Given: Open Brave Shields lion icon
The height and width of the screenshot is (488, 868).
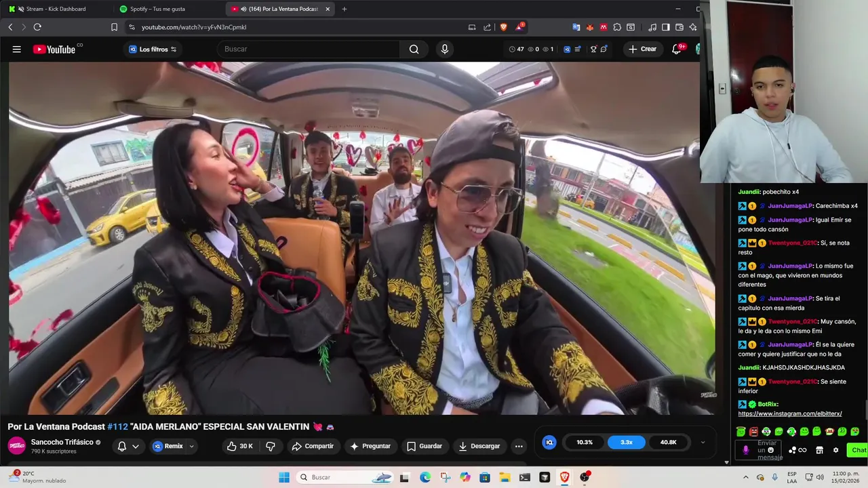Looking at the screenshot, I should pos(503,27).
